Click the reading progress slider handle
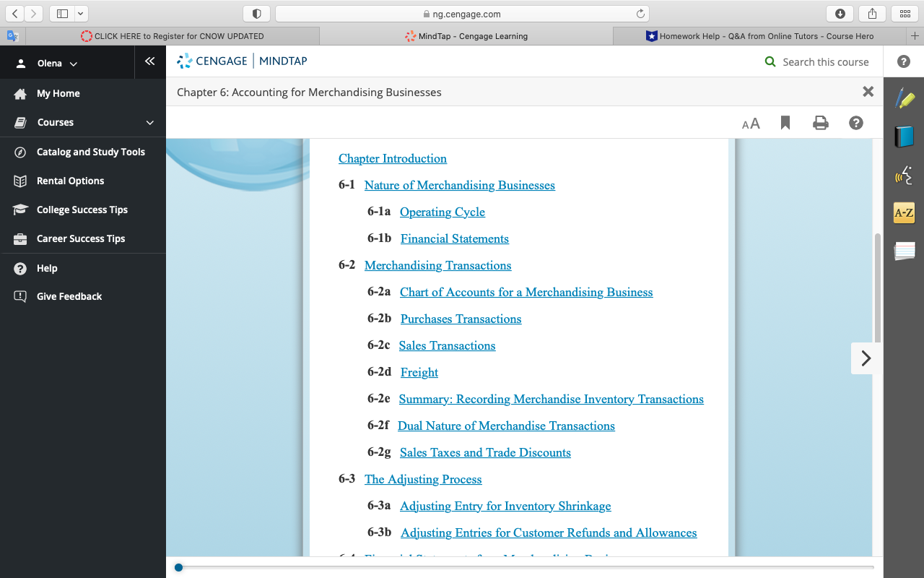Image resolution: width=924 pixels, height=578 pixels. click(x=178, y=567)
